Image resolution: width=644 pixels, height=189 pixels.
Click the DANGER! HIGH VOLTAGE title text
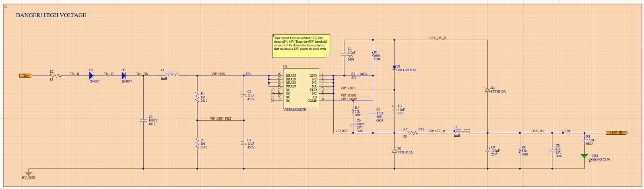[51, 15]
